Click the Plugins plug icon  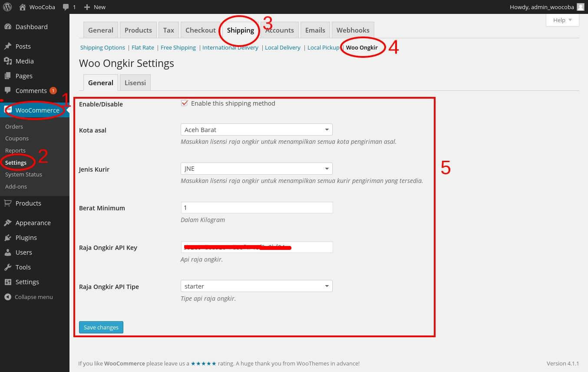tap(8, 237)
